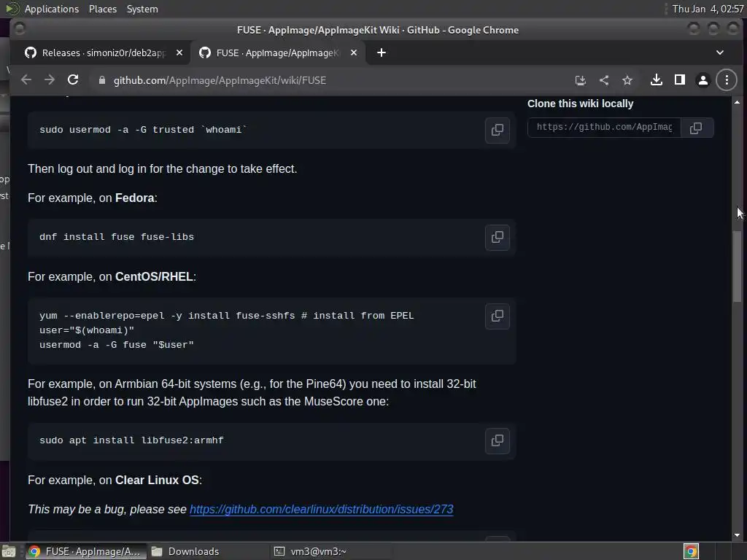Expand the tab search dropdown
Viewport: 747px width, 560px height.
pos(720,52)
